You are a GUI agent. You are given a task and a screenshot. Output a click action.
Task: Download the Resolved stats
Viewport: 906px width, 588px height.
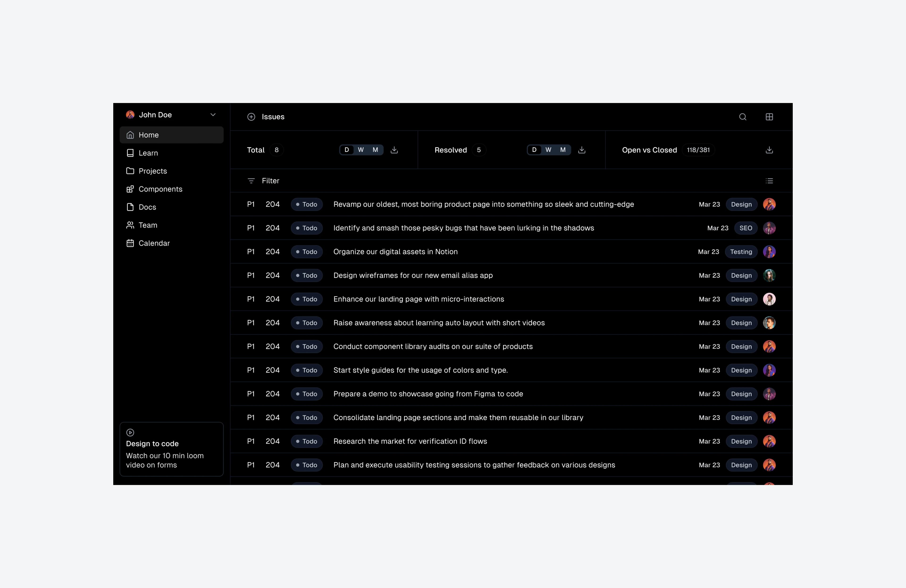(x=582, y=150)
